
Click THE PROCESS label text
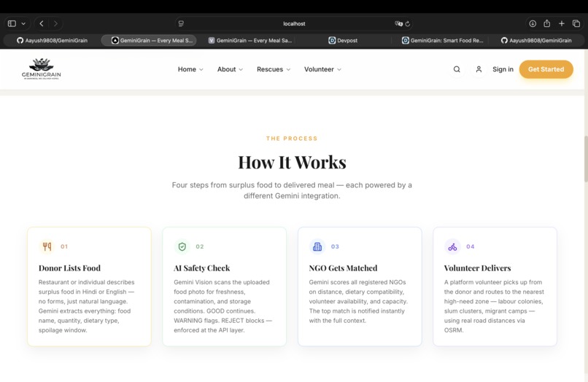(x=292, y=139)
